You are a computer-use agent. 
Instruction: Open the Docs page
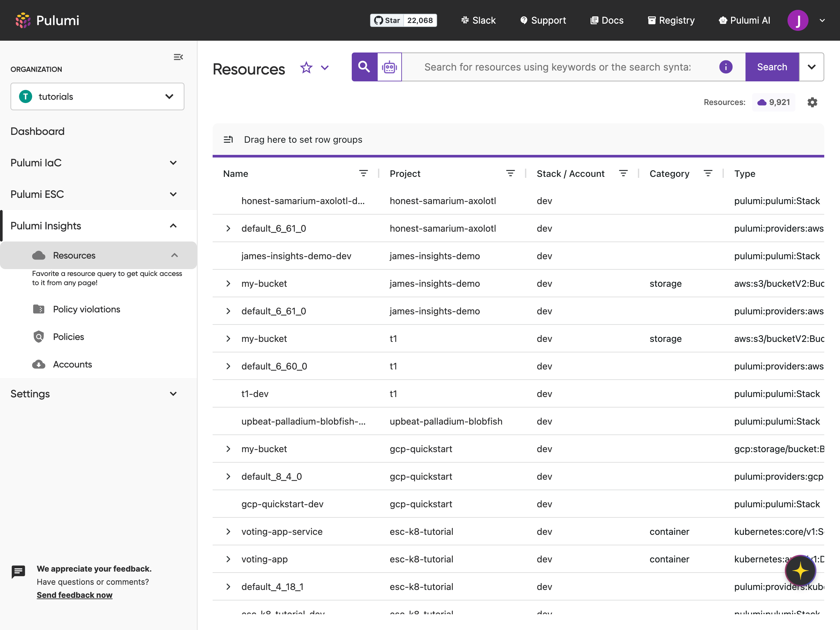[606, 20]
